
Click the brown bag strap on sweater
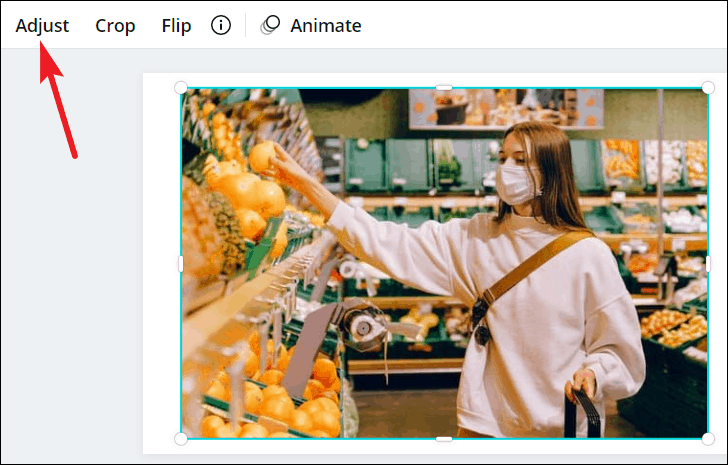(534, 267)
